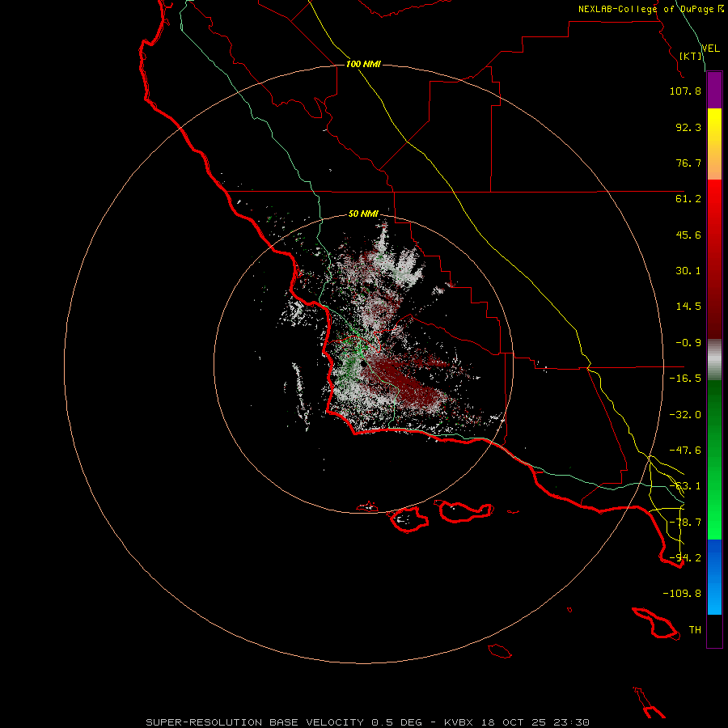Select the purple segment of velocity scale
This screenshot has width=728, height=728.
(714, 91)
